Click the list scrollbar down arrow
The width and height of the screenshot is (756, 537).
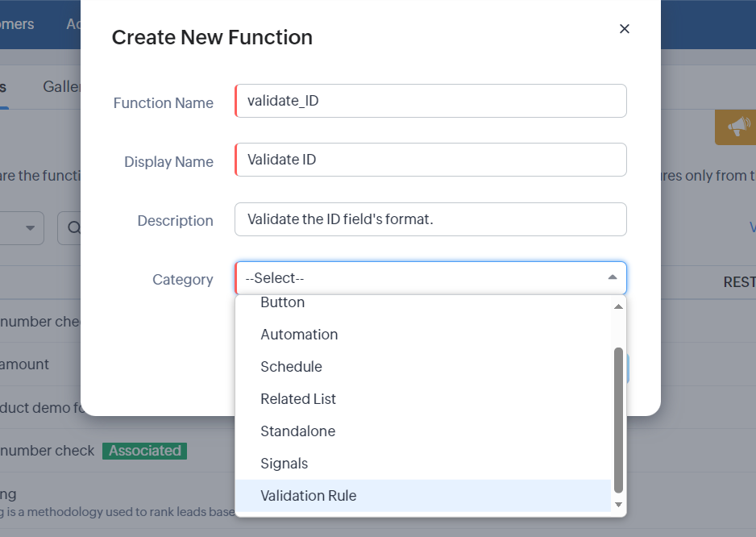pyautogui.click(x=618, y=505)
